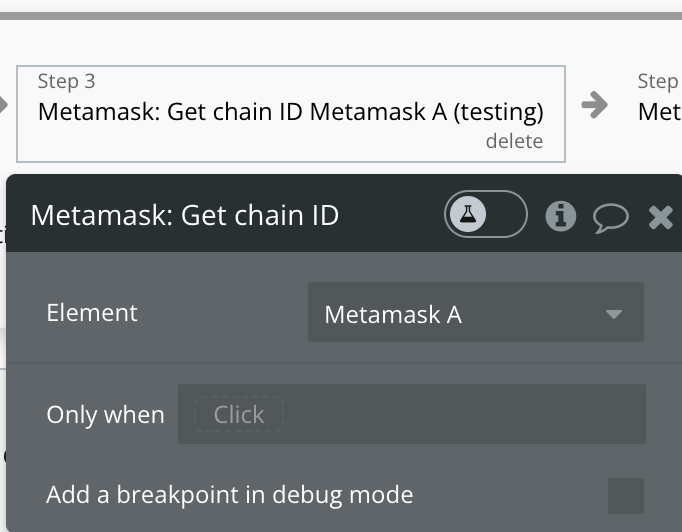Toggle the testing mode pill switch
The width and height of the screenshot is (682, 532).
click(x=486, y=214)
